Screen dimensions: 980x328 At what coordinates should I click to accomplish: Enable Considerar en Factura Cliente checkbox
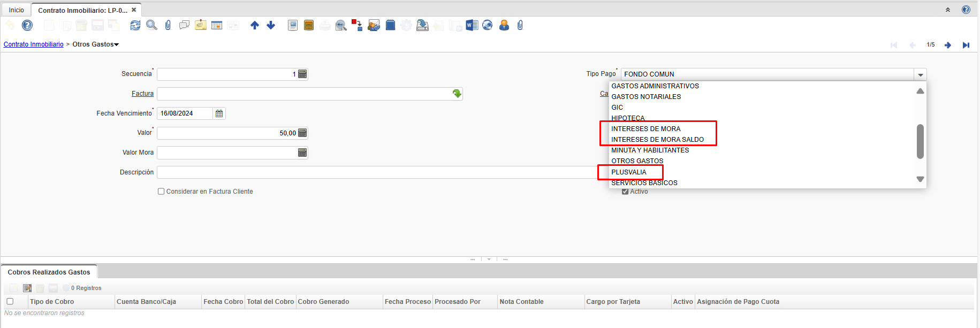point(161,192)
